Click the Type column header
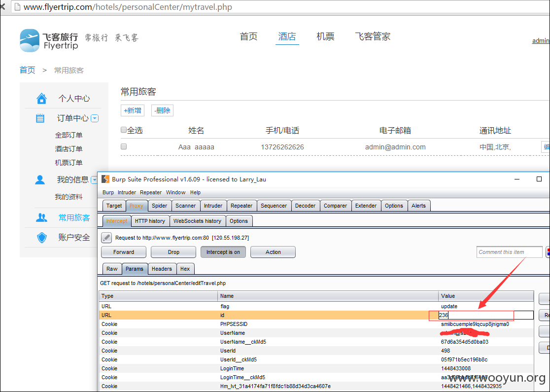This screenshot has width=550, height=392. click(x=158, y=296)
